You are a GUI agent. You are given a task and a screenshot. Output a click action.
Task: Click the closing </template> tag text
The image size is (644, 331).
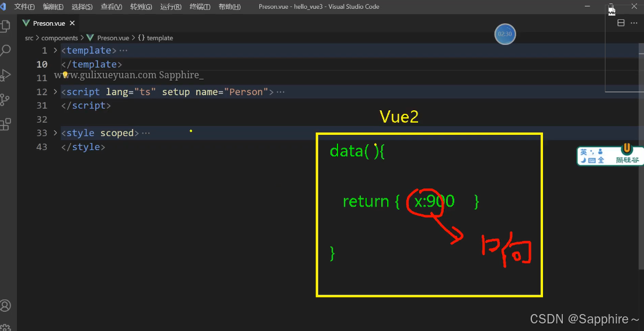coord(91,64)
